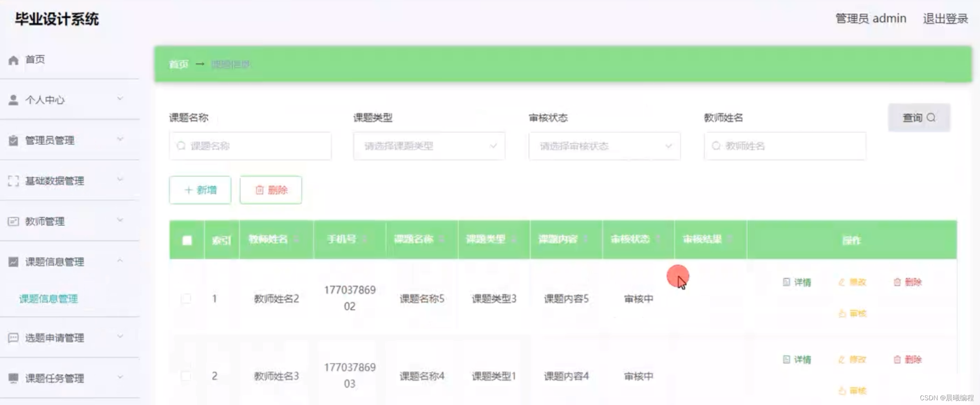Click the 审核中 status in row 1
This screenshot has height=405, width=980.
[638, 299]
